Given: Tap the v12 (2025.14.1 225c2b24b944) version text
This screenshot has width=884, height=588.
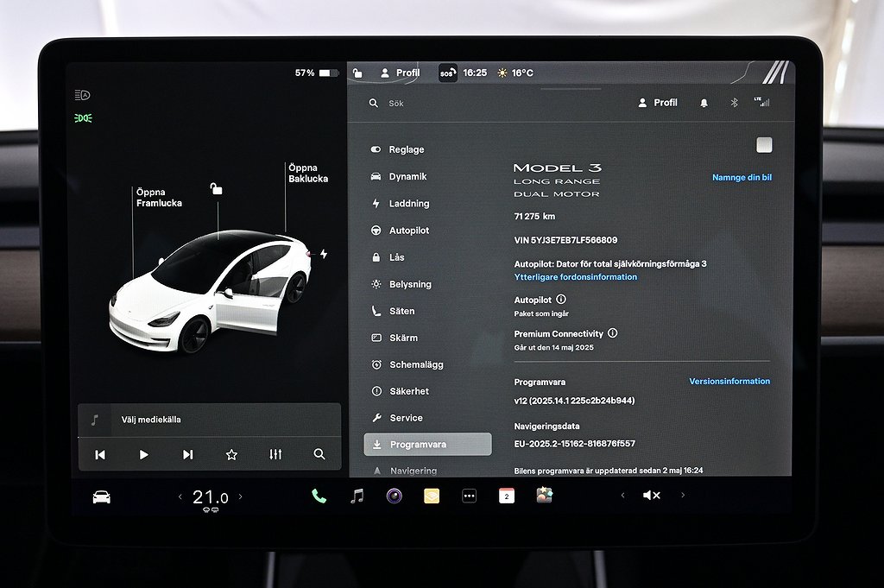Looking at the screenshot, I should [574, 401].
